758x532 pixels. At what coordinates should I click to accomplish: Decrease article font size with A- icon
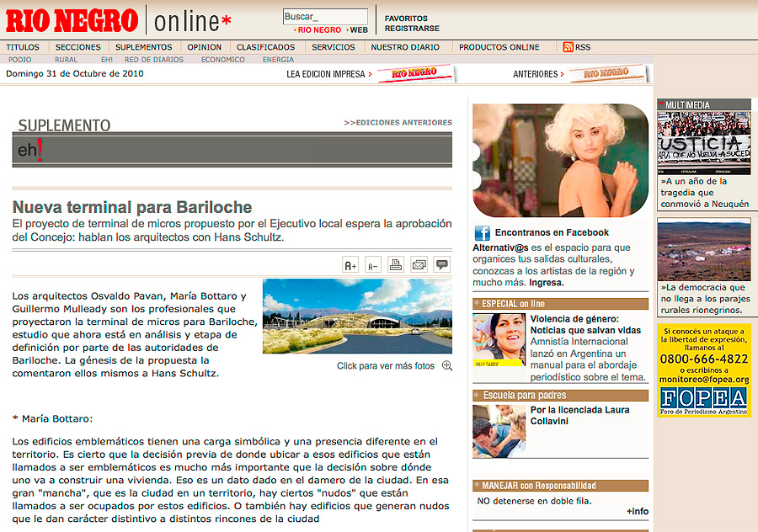point(373,265)
